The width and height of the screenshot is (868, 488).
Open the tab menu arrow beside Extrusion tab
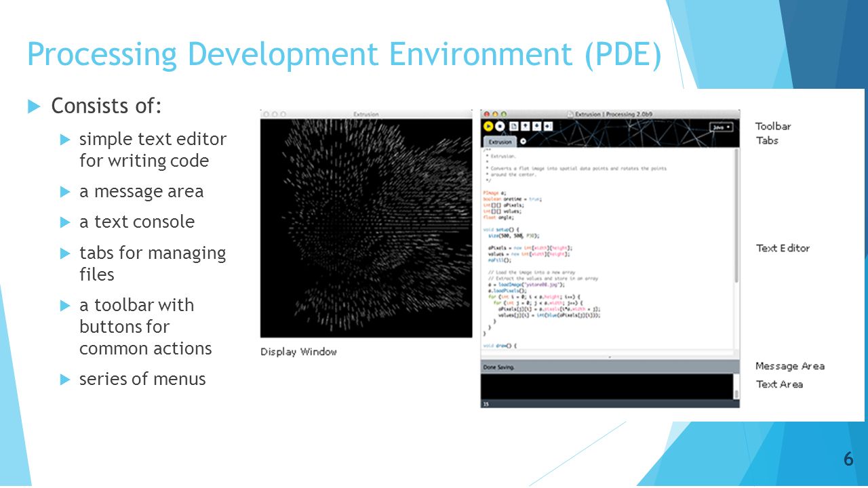pyautogui.click(x=523, y=141)
